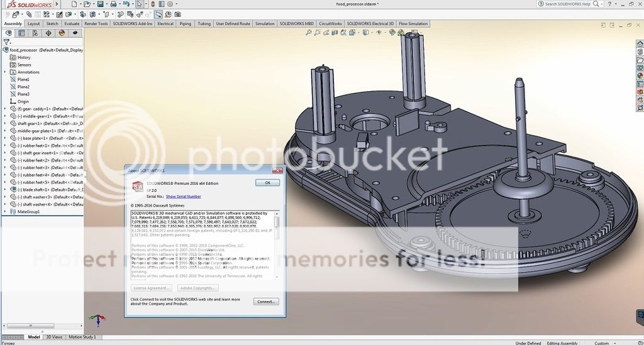Viewport: 644px width, 345px height.
Task: Switch to the Motion Study 1 tab
Action: [82, 337]
